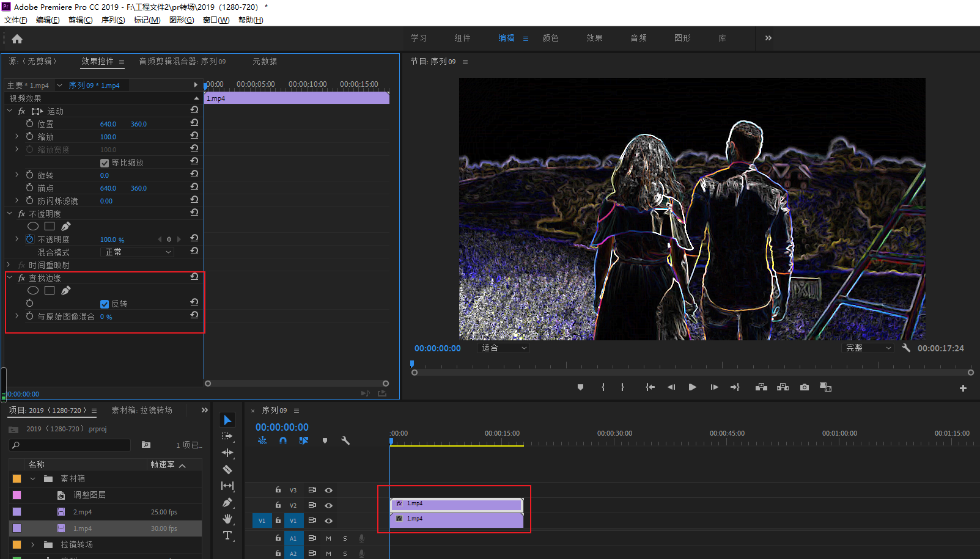Reset the 位置 parameter
The image size is (980, 559).
[x=194, y=123]
